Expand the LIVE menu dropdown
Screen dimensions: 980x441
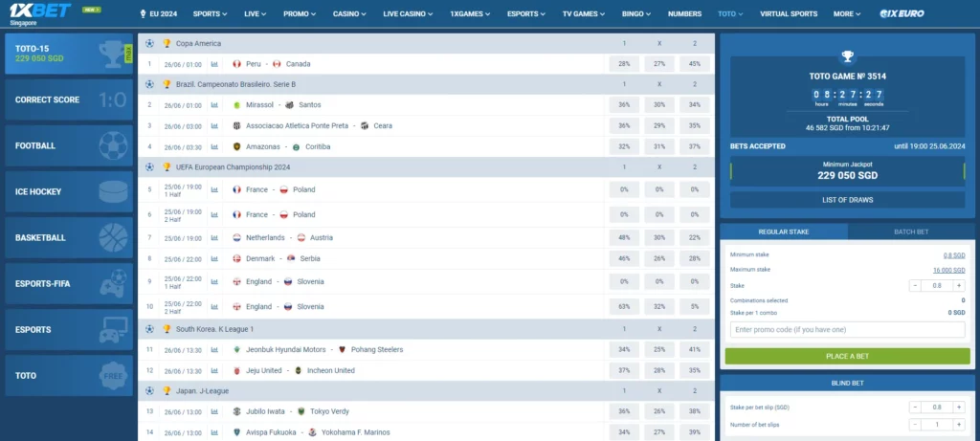[x=255, y=13]
